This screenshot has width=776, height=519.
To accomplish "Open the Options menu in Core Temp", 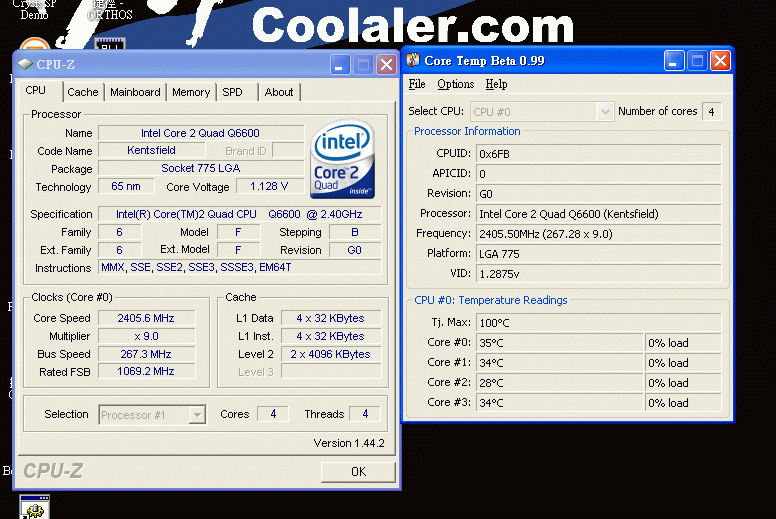I will pos(455,84).
